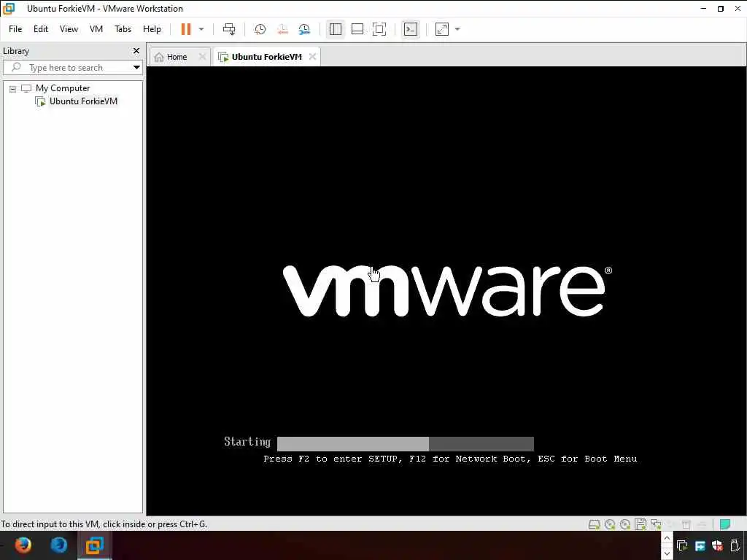
Task: Click the floppy drive device status icon
Action: [640, 524]
